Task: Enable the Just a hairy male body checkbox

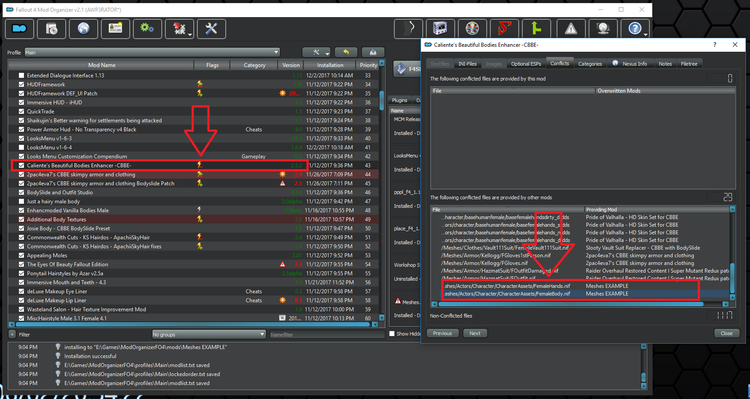Action: coord(21,201)
